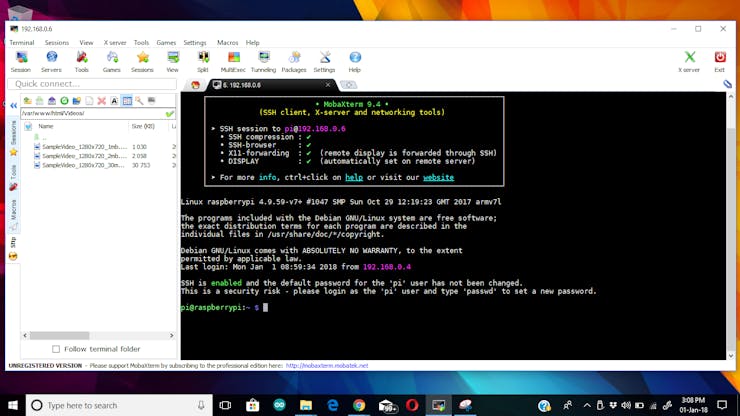This screenshot has height=416, width=740.
Task: Confirm remote path with green checkmark
Action: click(170, 113)
